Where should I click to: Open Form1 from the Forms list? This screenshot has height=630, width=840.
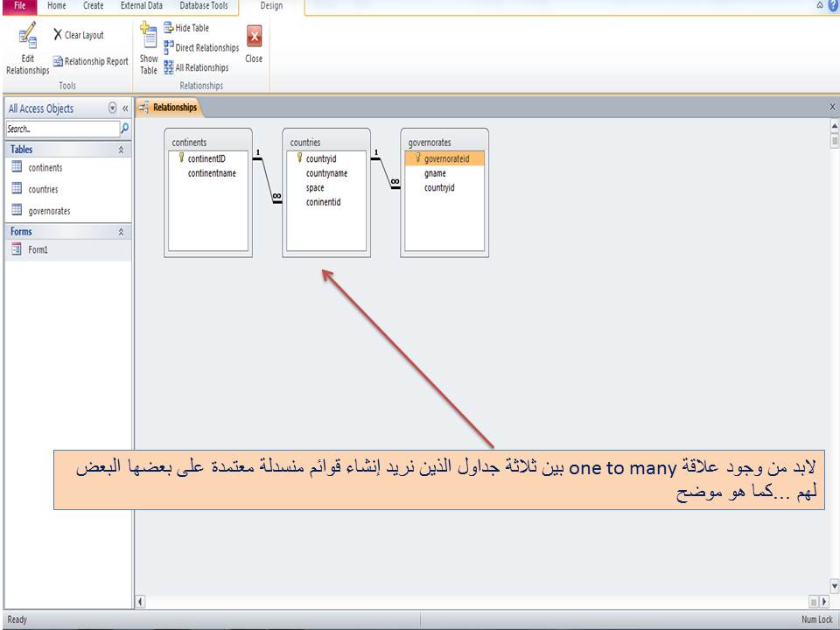click(36, 249)
